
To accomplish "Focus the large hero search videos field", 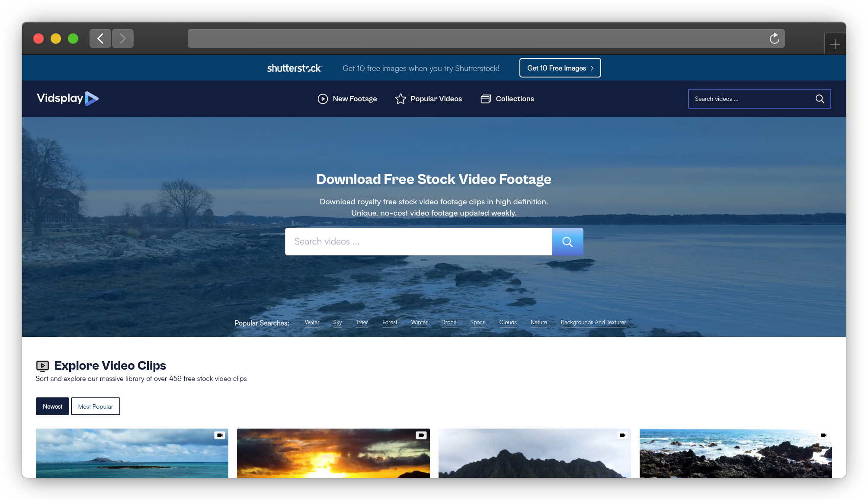I will [x=418, y=242].
